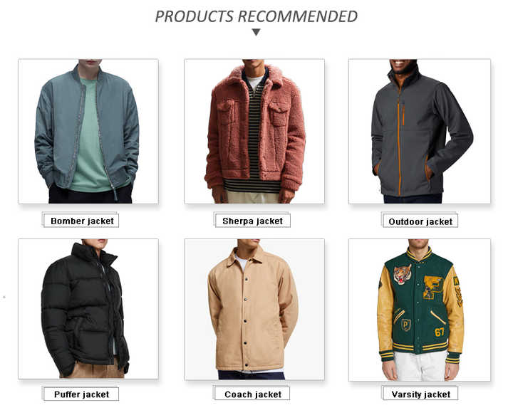Open the Bomber jacket product image

point(88,132)
